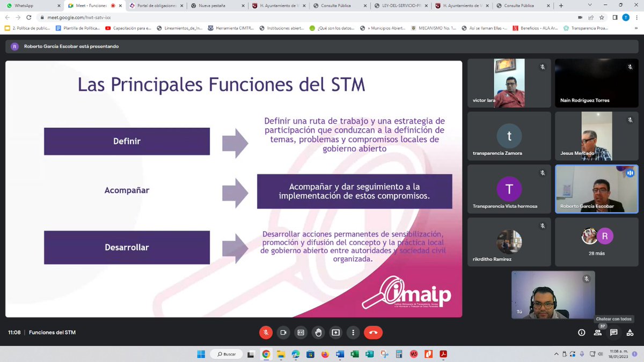The width and height of the screenshot is (644, 362).
Task: Raise hand in the meeting
Action: (318, 333)
